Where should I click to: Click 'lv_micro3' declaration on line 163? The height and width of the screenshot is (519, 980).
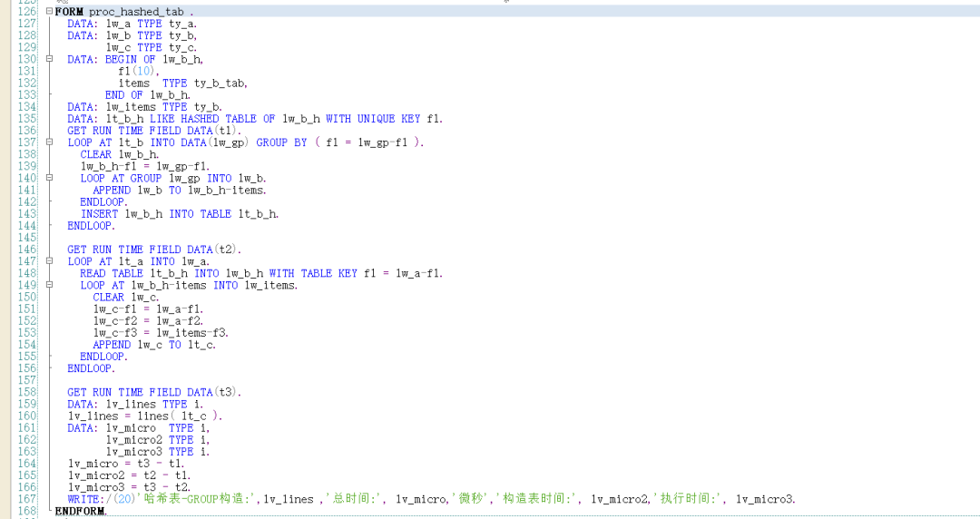pyautogui.click(x=133, y=451)
